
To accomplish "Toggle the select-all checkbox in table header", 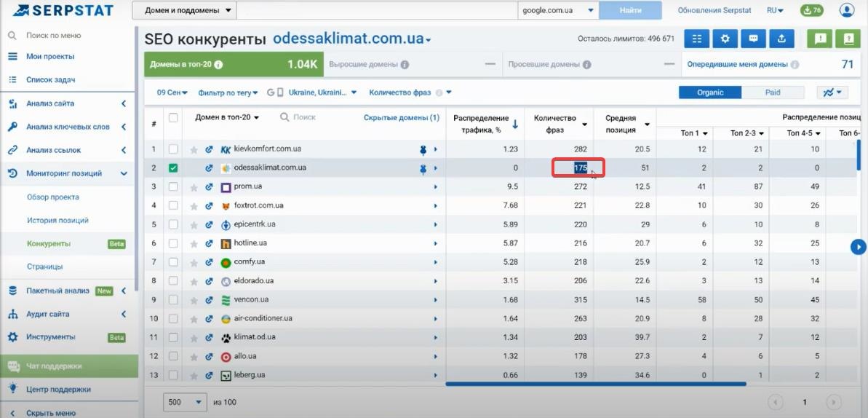I will [173, 117].
